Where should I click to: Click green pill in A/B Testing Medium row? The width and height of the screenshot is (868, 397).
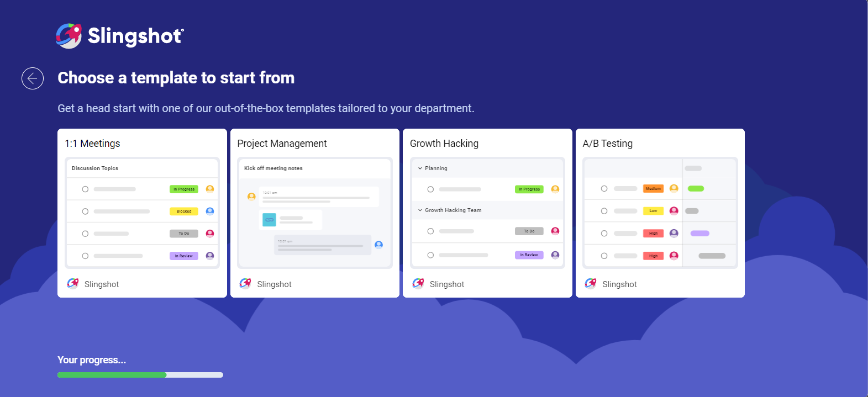(x=696, y=189)
